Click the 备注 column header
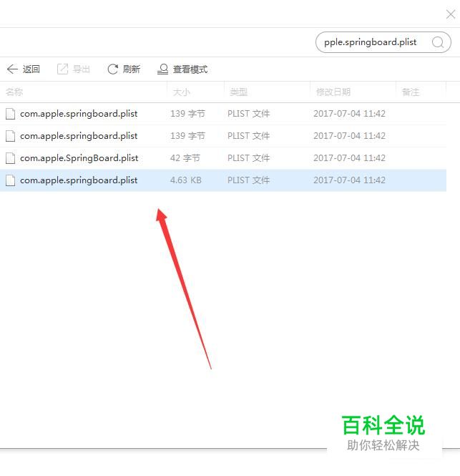The image size is (460, 476). click(410, 92)
